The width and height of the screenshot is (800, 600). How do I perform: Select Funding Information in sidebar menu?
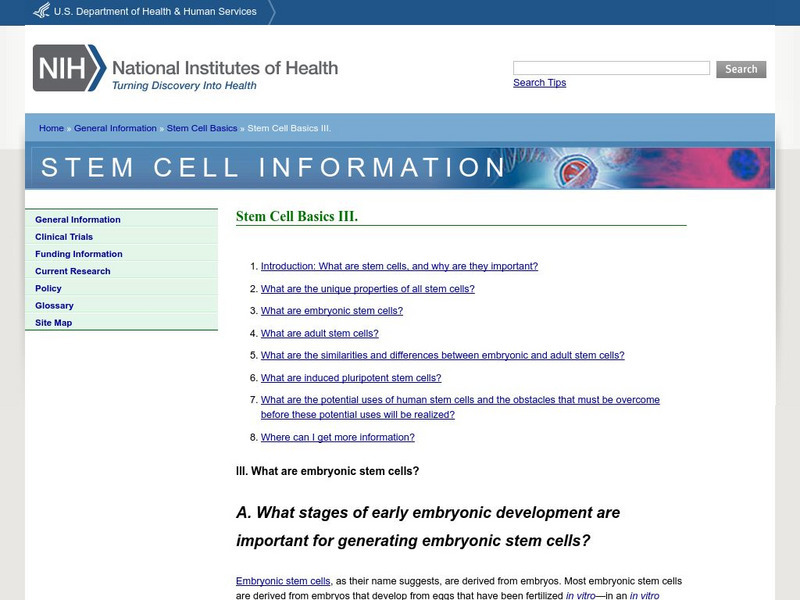79,254
